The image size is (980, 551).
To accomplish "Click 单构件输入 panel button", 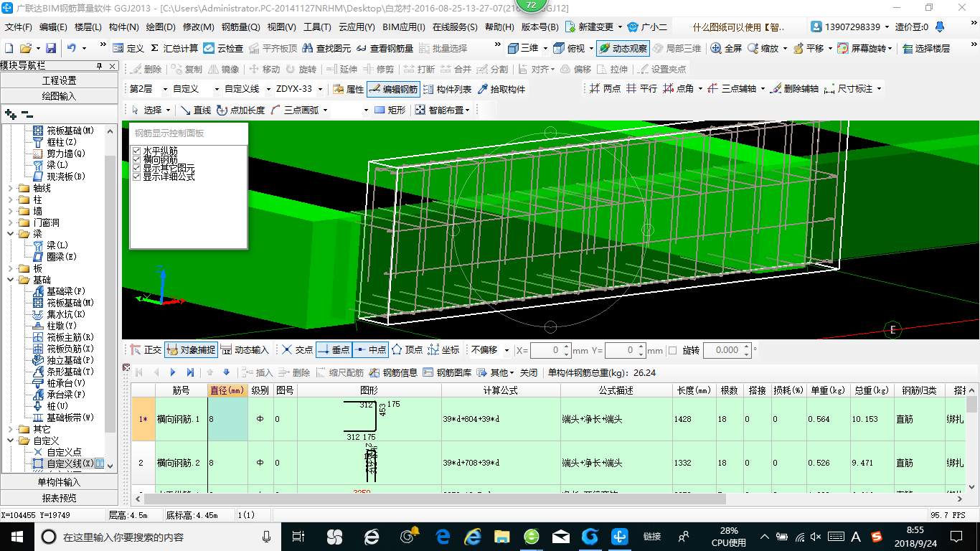I will [x=59, y=482].
